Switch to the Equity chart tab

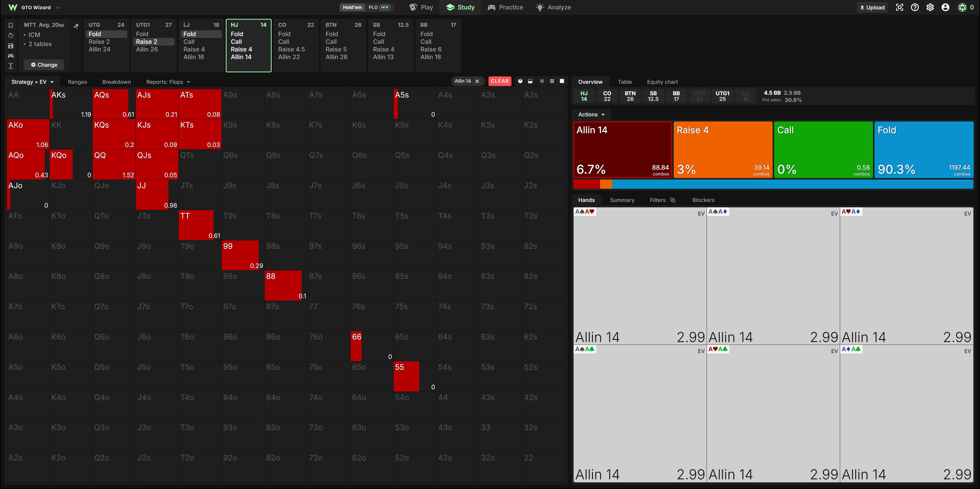(x=662, y=82)
